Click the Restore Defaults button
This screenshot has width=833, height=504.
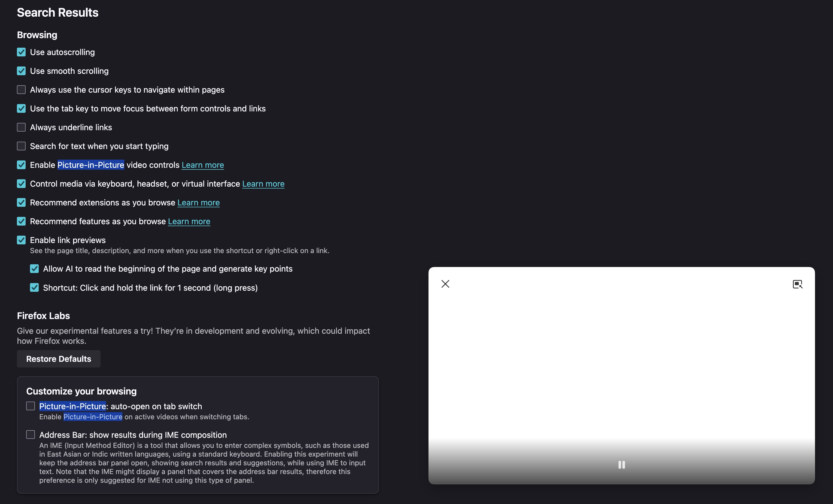(59, 359)
